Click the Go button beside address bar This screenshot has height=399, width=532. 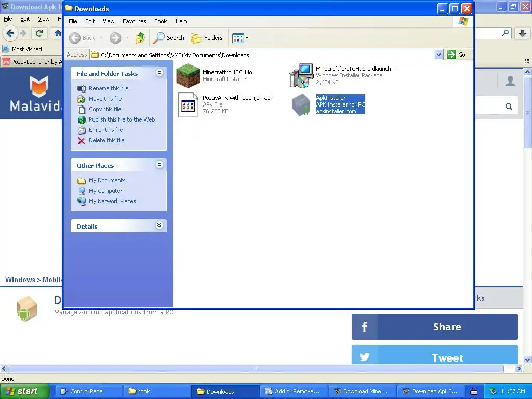[x=456, y=55]
